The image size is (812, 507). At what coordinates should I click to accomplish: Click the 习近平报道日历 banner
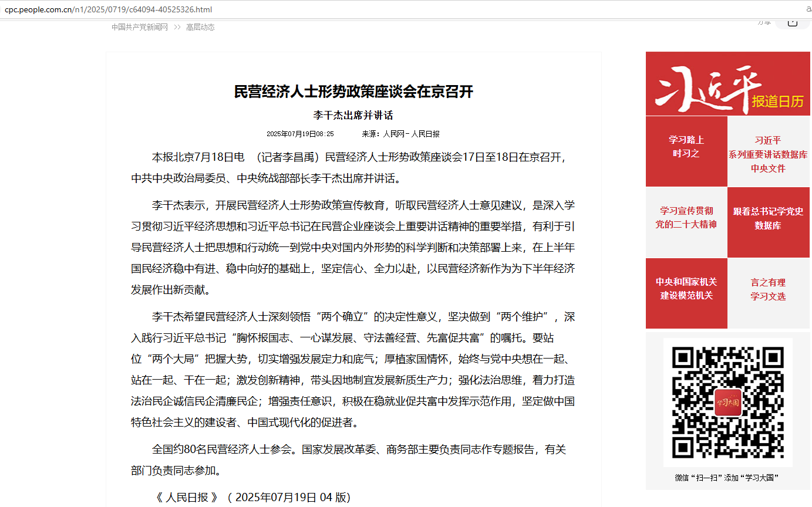click(727, 84)
